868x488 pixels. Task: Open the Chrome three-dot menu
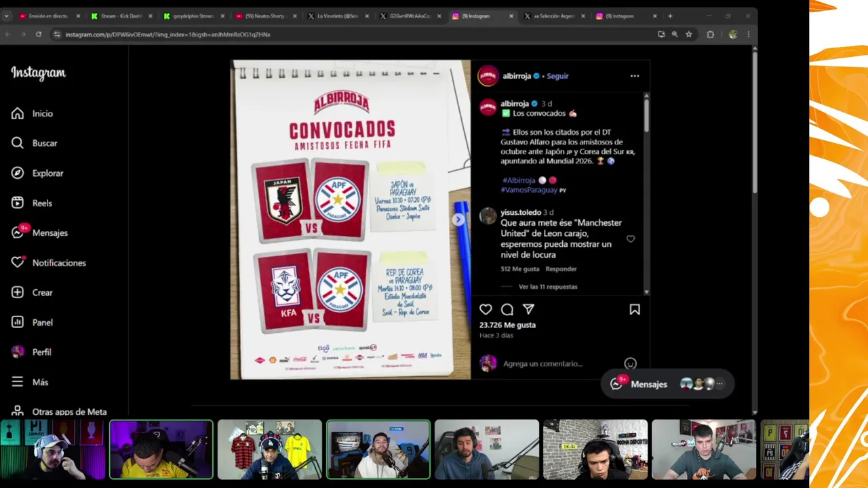coord(749,34)
